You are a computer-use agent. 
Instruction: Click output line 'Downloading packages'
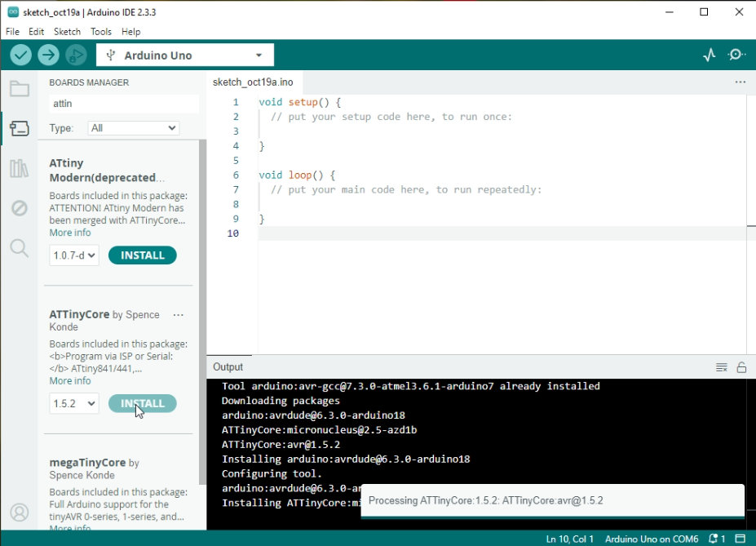(281, 401)
